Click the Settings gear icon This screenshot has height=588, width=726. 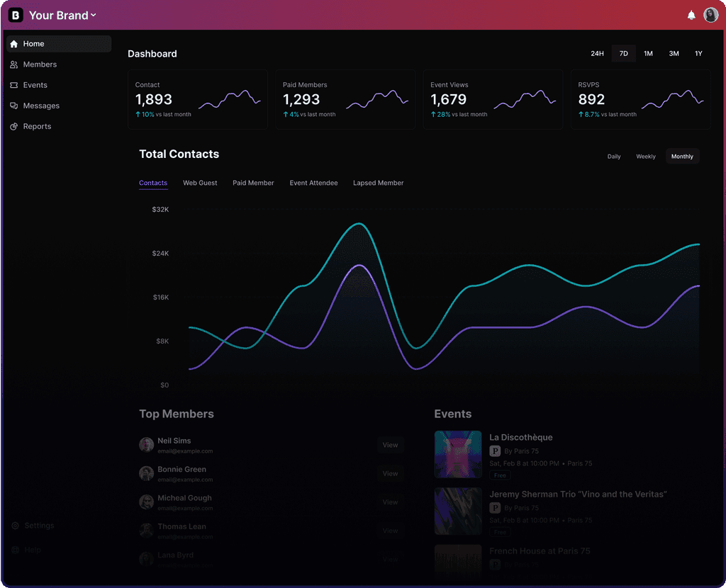[x=16, y=526]
